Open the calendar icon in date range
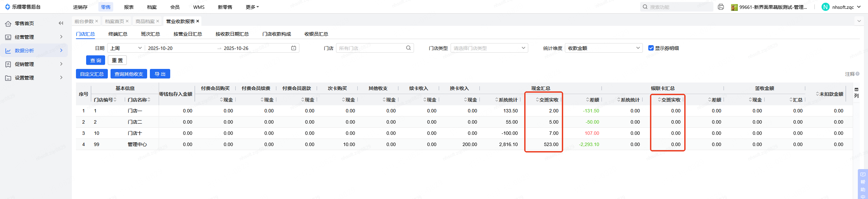 pyautogui.click(x=294, y=48)
